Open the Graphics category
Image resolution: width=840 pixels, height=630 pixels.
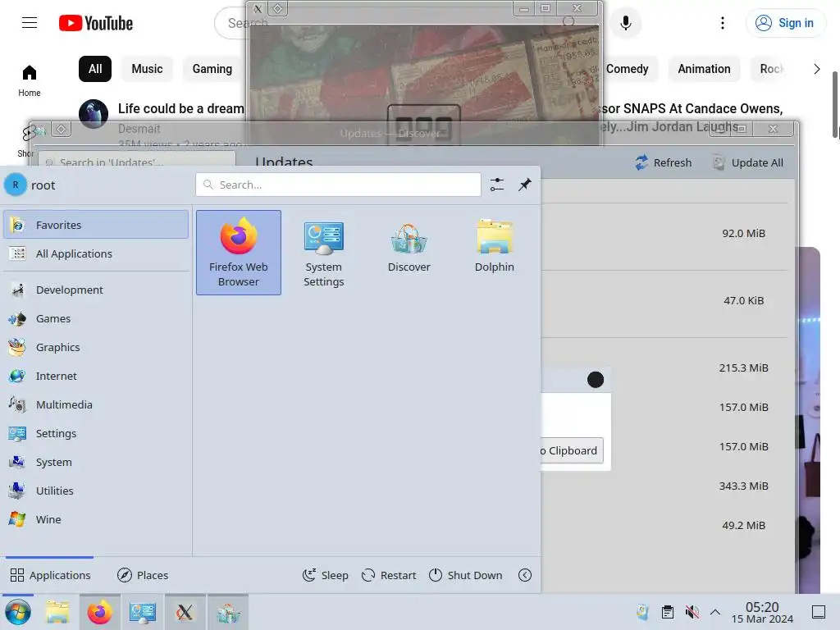(96, 347)
